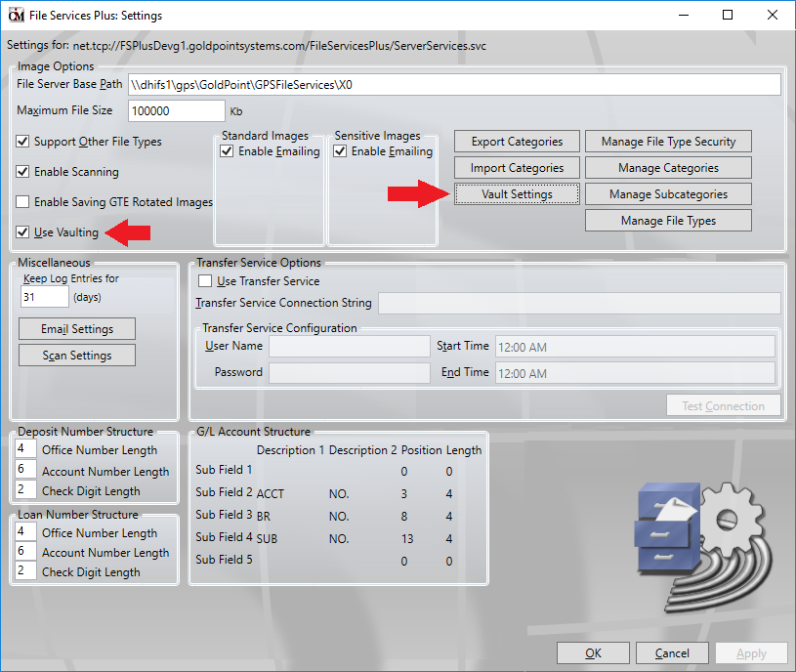Click Deposit Office Number Length field
Screen dimensions: 796x672
[26, 448]
